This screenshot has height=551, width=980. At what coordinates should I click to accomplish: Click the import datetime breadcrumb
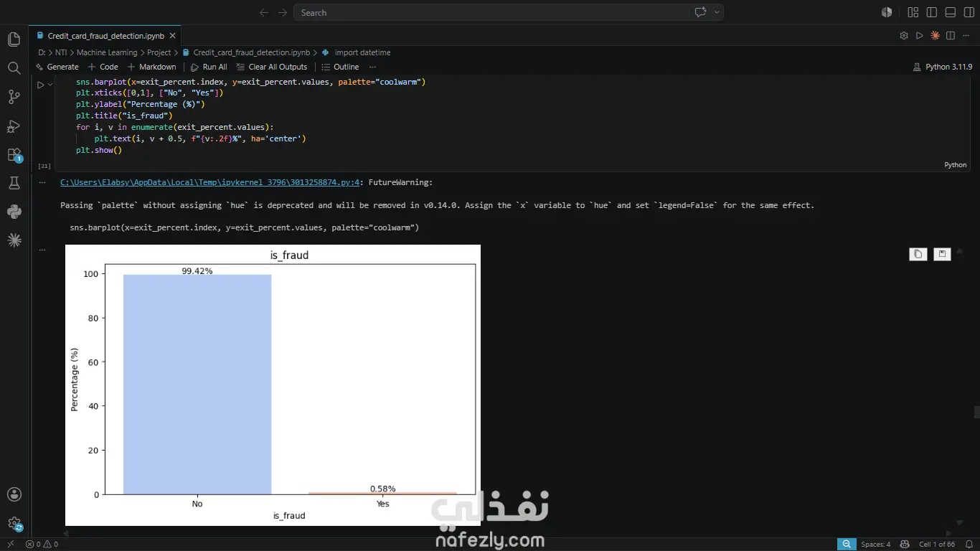(x=356, y=52)
